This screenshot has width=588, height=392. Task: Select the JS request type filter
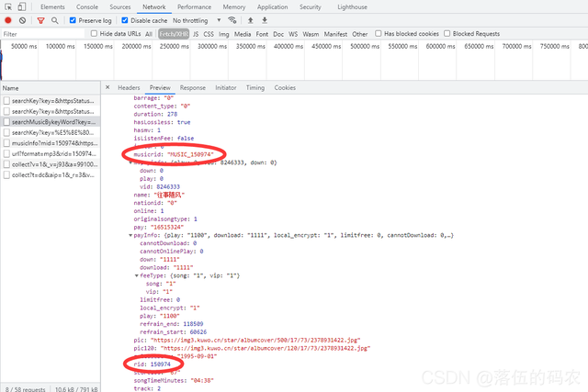click(x=196, y=34)
